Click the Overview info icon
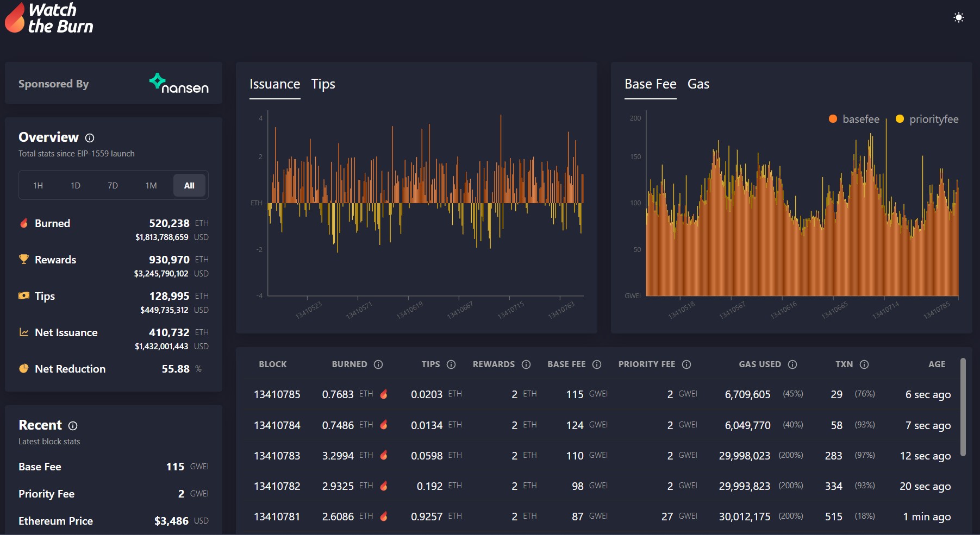This screenshot has height=535, width=980. (x=90, y=138)
